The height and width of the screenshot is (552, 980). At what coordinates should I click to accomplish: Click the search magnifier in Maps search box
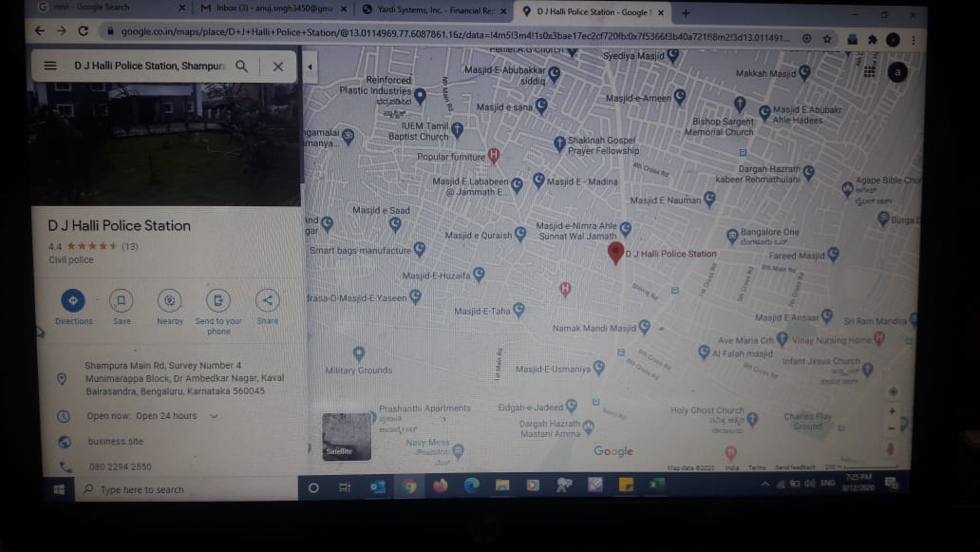(241, 66)
